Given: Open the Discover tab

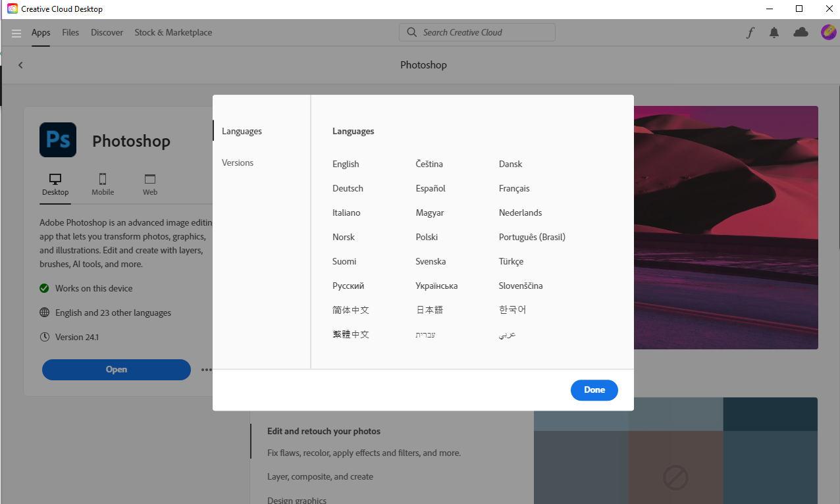Looking at the screenshot, I should pyautogui.click(x=107, y=32).
